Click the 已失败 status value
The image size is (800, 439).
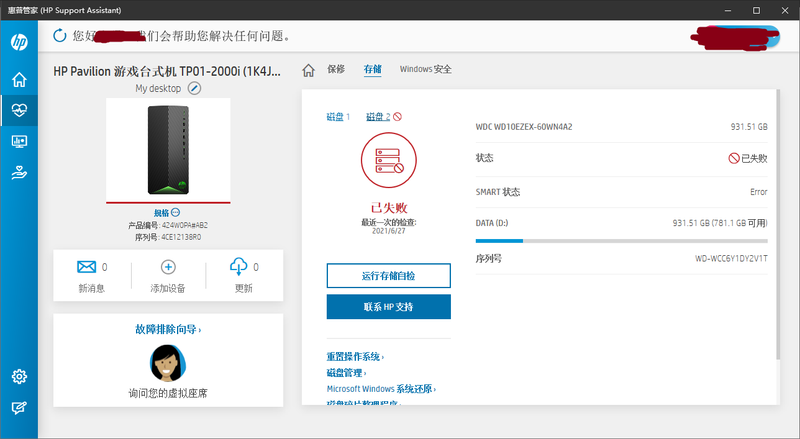click(x=748, y=158)
